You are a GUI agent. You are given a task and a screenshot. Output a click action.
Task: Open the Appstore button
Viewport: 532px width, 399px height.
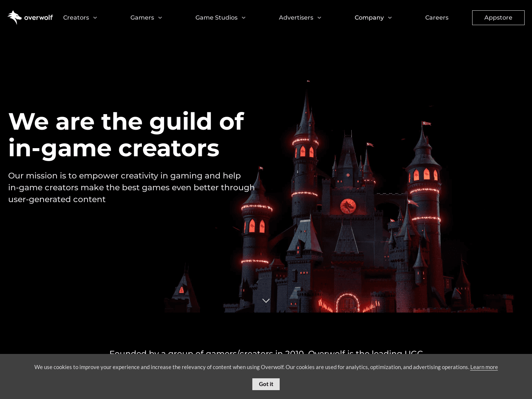(x=498, y=18)
